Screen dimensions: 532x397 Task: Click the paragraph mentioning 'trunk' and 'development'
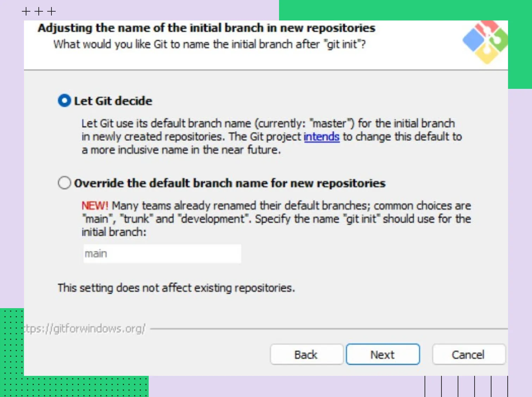pos(276,219)
